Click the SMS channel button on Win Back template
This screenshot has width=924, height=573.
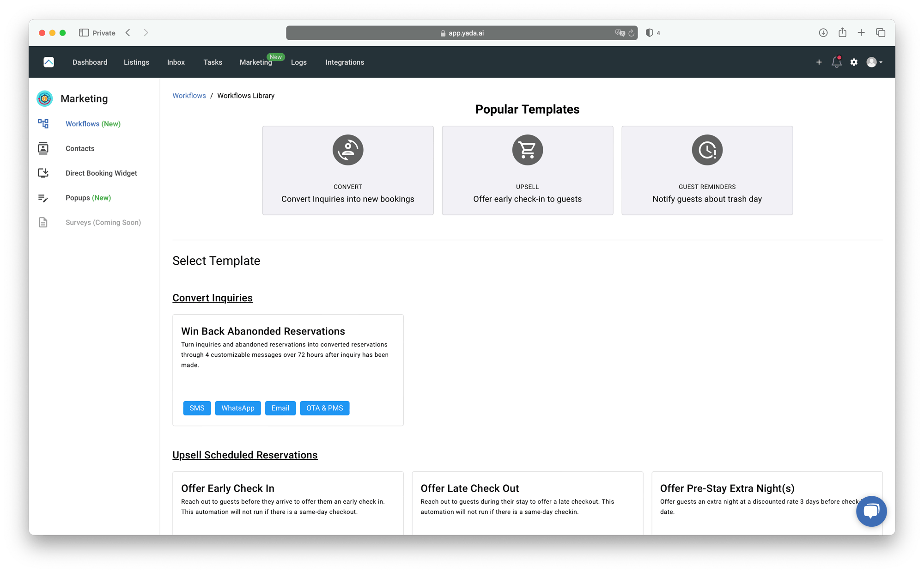(197, 407)
